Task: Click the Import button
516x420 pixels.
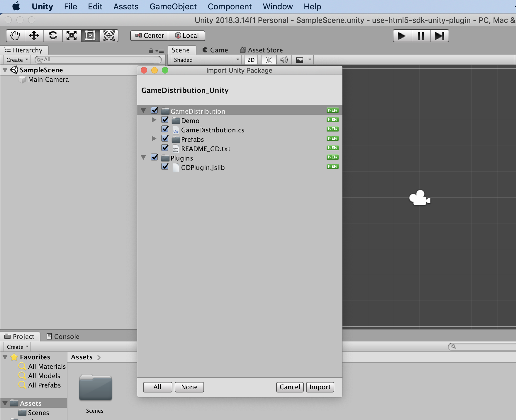Action: pos(320,387)
